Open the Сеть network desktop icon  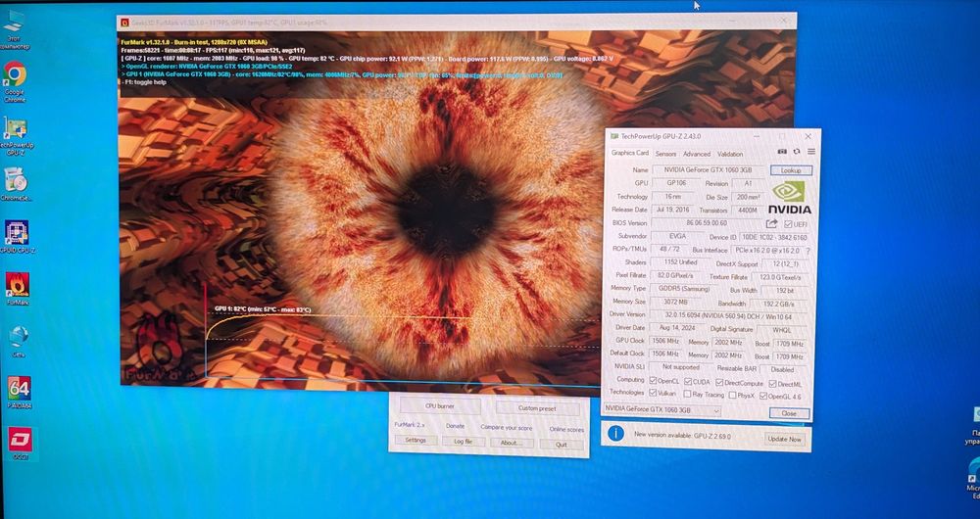point(18,341)
